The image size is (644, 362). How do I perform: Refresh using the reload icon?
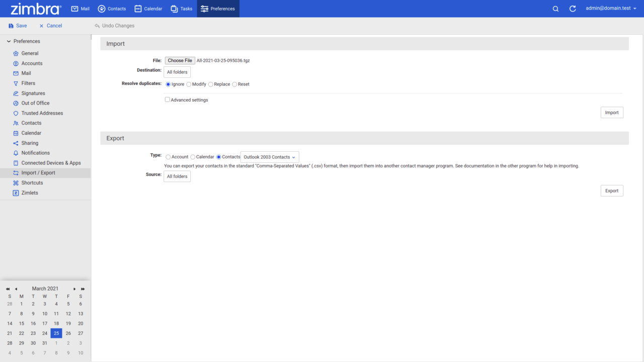pos(573,8)
